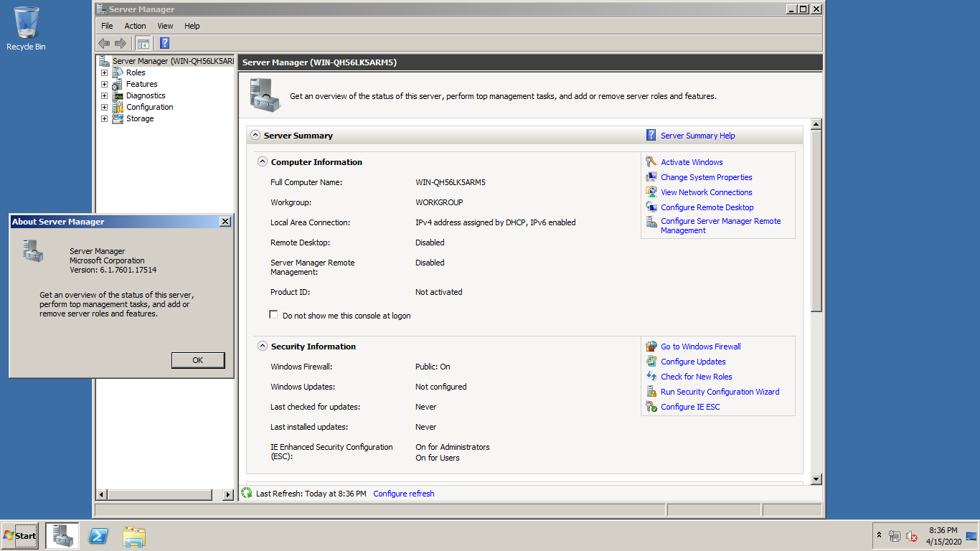The width and height of the screenshot is (980, 551).
Task: Collapse the Security Information section
Action: coord(262,347)
